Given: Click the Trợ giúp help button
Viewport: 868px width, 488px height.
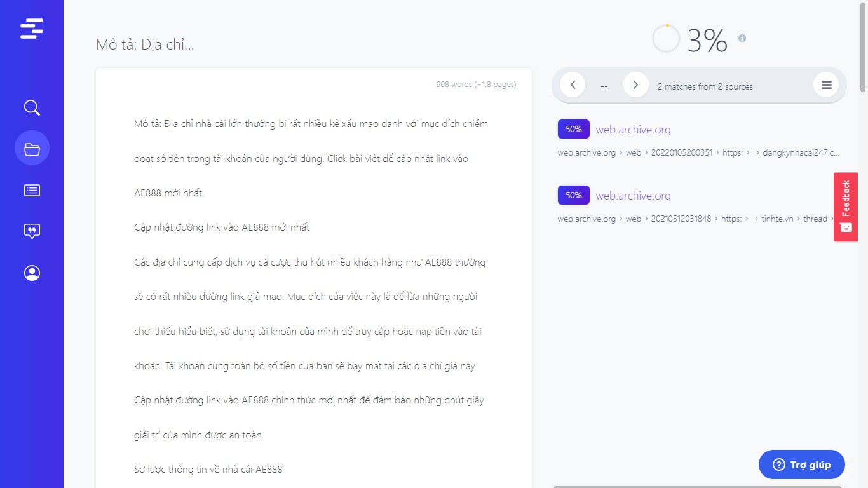Looking at the screenshot, I should coord(801,464).
